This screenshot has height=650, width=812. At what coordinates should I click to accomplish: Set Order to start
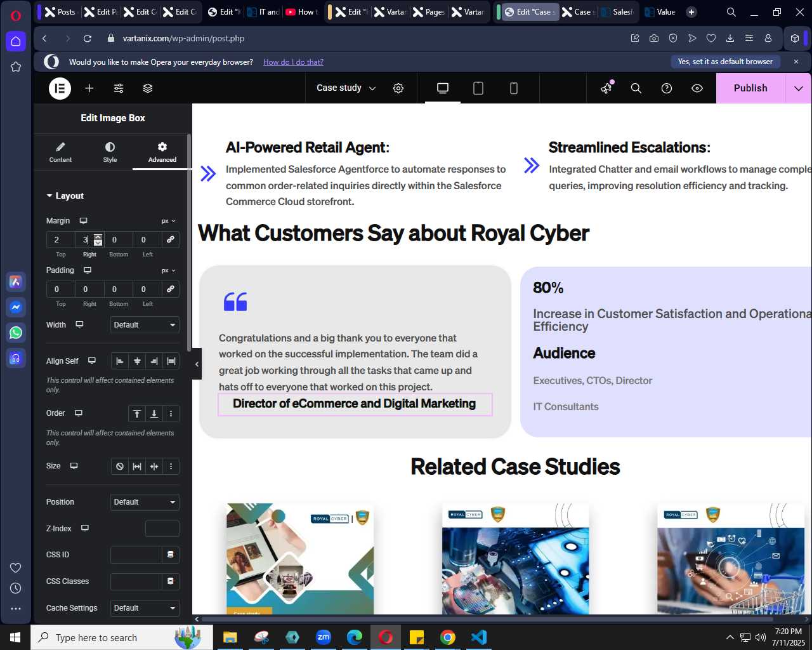coord(137,414)
